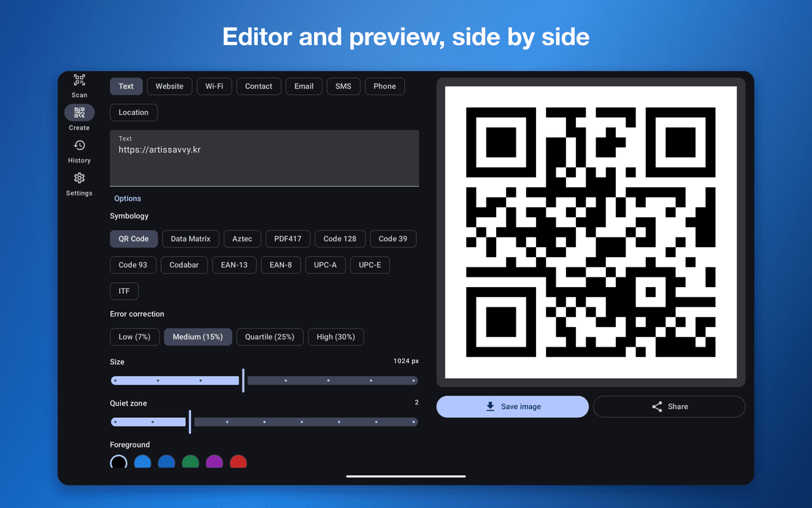Open the Settings gear icon

79,178
